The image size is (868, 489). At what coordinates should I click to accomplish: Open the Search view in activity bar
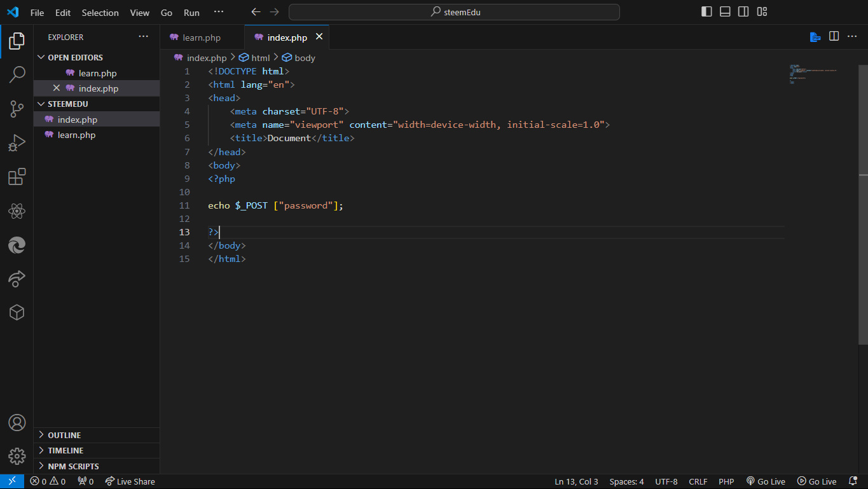click(x=17, y=75)
